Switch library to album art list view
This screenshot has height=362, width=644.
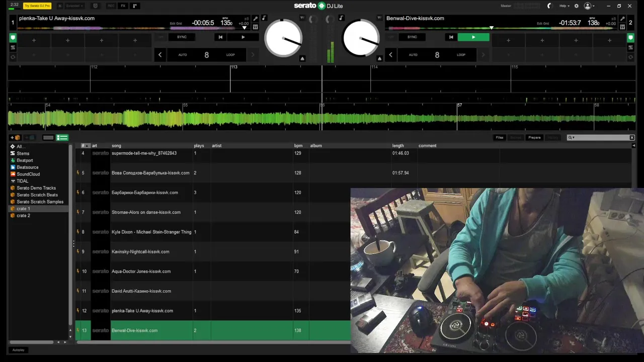[x=62, y=137]
